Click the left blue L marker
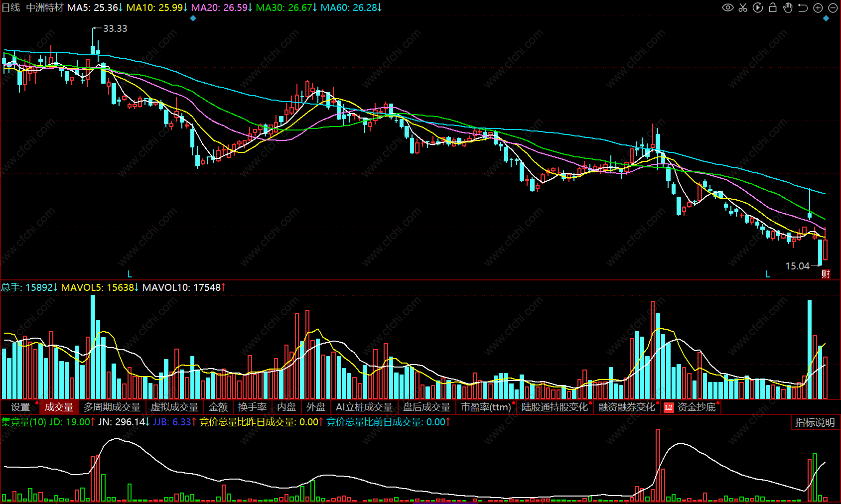The image size is (841, 504). tap(130, 274)
